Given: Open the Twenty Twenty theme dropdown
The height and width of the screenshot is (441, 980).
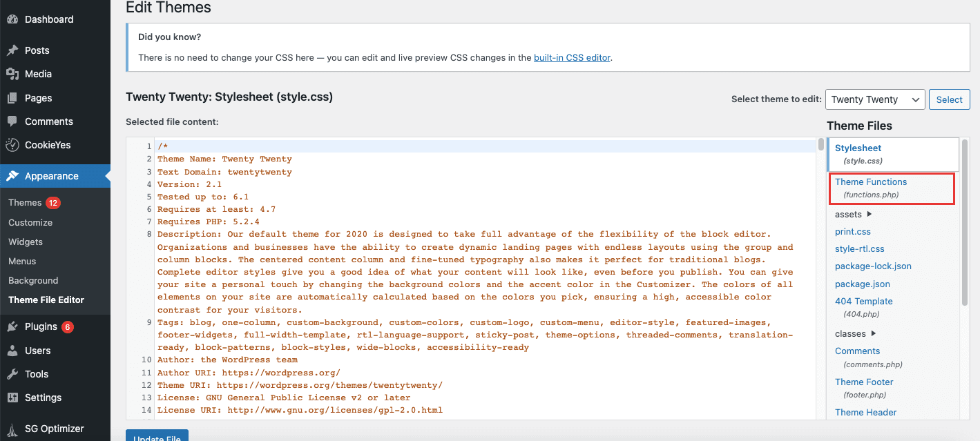Looking at the screenshot, I should (x=875, y=99).
